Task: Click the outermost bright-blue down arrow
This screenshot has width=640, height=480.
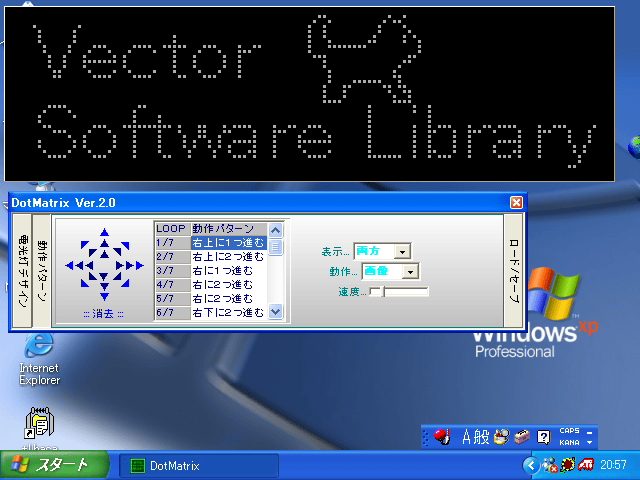Action: (104, 297)
